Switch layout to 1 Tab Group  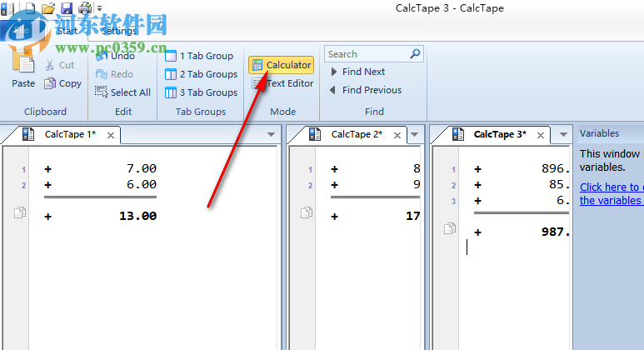(199, 56)
